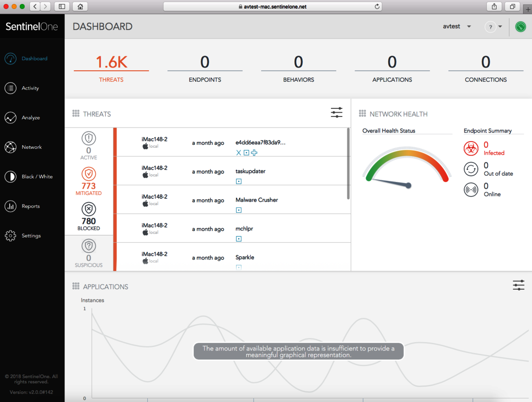Image resolution: width=532 pixels, height=402 pixels.
Task: Click the 1.6K THREATS summary counter
Action: click(x=111, y=66)
